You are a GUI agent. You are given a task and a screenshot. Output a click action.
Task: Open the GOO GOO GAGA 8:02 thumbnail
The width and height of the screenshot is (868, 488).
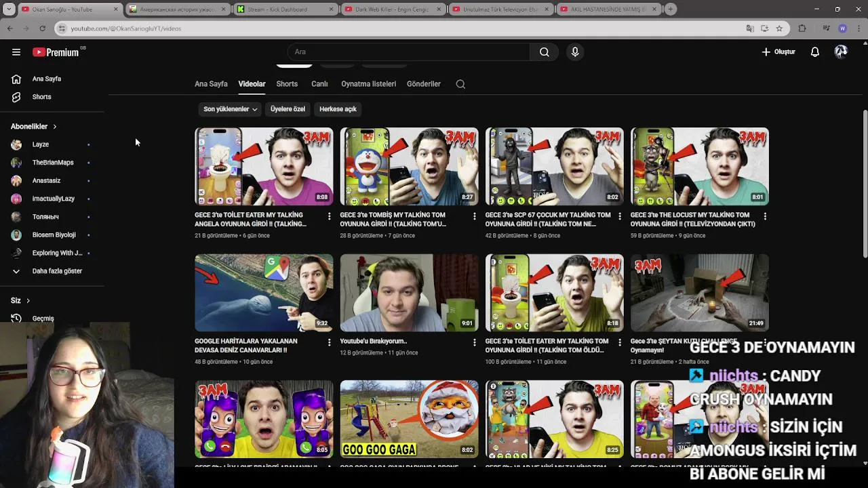(409, 419)
